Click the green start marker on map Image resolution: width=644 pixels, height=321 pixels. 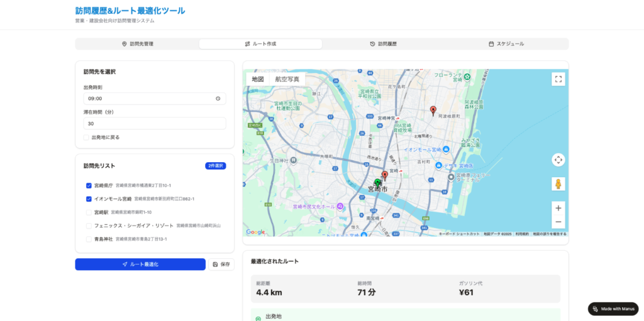(x=377, y=183)
